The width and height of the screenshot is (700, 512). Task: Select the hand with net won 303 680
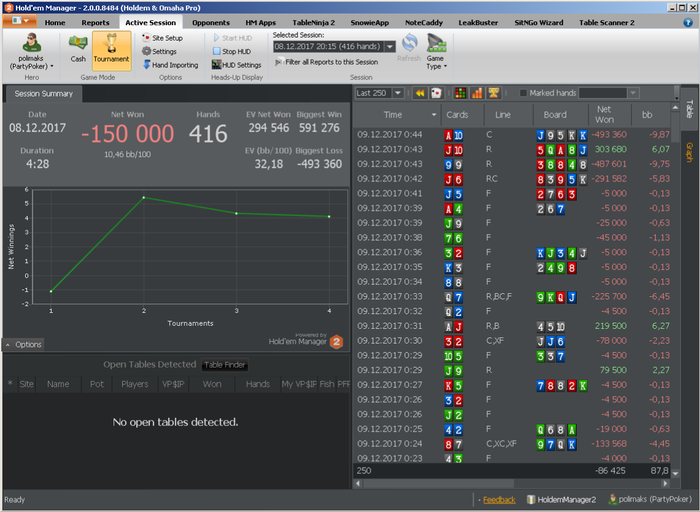pyautogui.click(x=512, y=150)
